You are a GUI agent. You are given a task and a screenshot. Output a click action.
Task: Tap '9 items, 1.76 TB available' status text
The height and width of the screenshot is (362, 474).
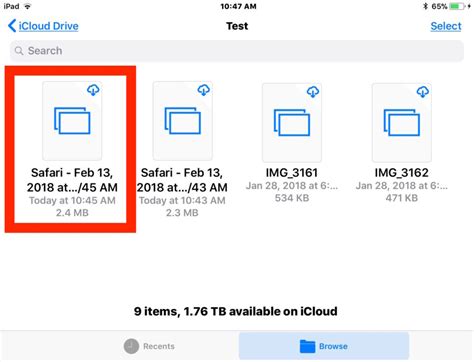click(236, 311)
